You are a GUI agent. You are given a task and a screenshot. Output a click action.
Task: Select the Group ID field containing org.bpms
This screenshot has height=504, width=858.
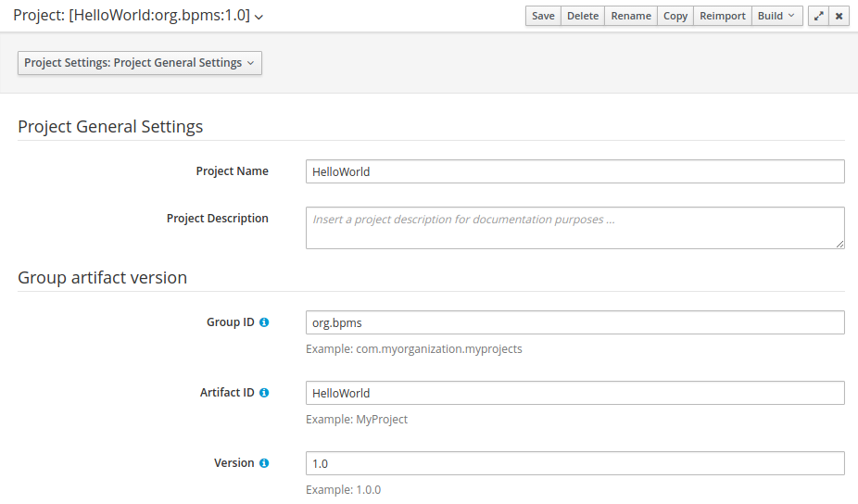click(575, 322)
